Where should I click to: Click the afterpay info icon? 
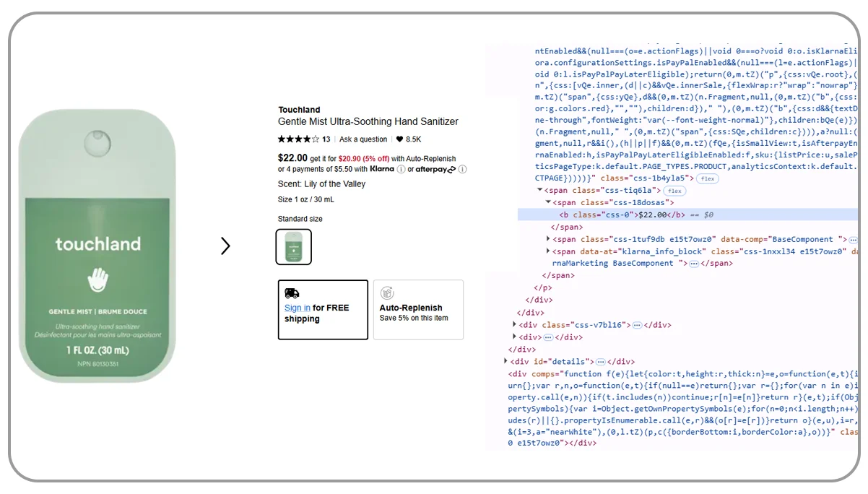(x=462, y=169)
